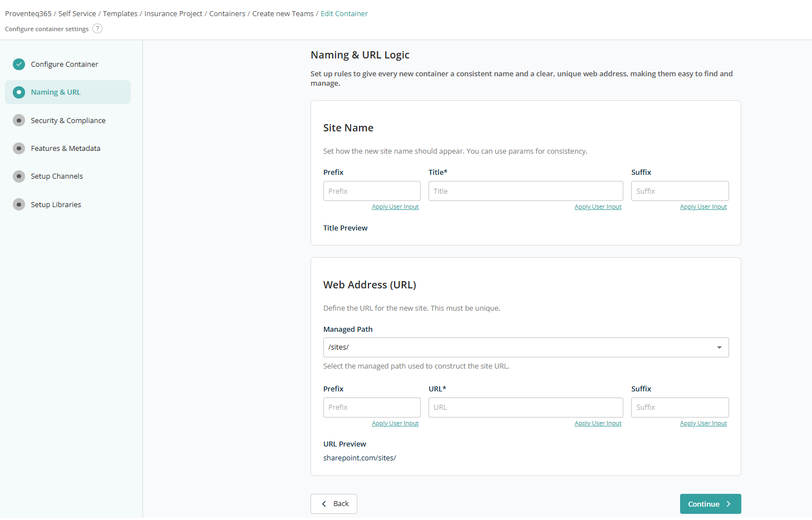Image resolution: width=812 pixels, height=520 pixels.
Task: Go to Configure Container step
Action: click(x=65, y=64)
